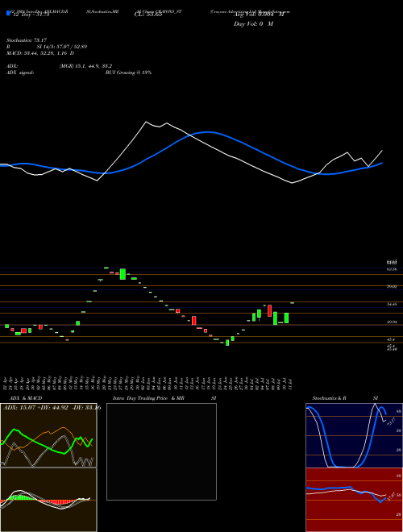Click the 59.02 price axis label
This screenshot has height=532, width=403.
(x=392, y=287)
